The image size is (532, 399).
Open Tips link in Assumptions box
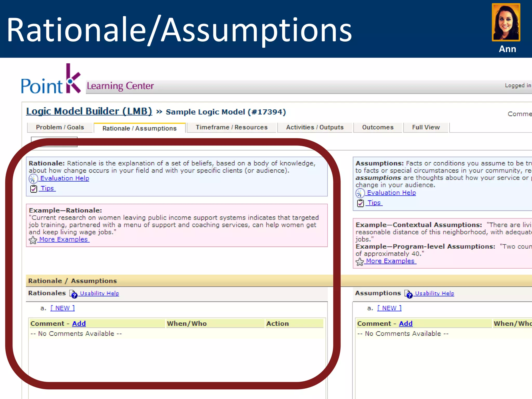pyautogui.click(x=374, y=203)
